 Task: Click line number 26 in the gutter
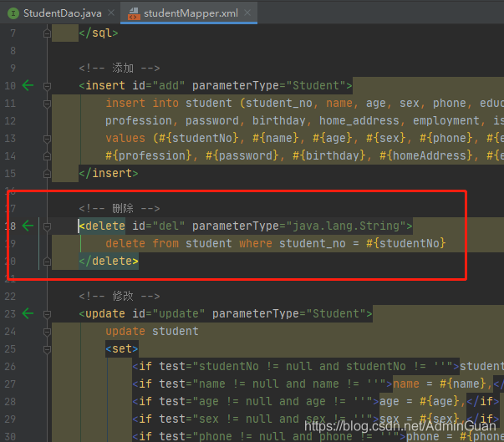click(10, 367)
